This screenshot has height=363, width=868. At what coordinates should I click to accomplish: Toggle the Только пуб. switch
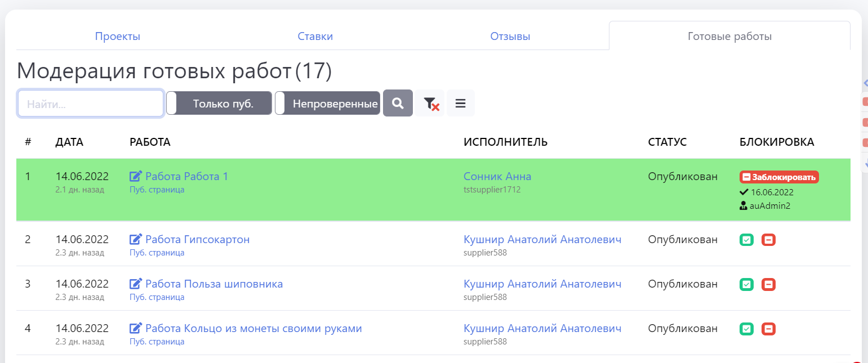pos(220,104)
